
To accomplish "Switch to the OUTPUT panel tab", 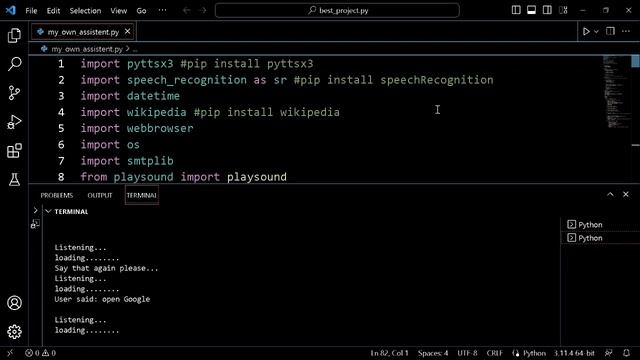I will coord(100,196).
